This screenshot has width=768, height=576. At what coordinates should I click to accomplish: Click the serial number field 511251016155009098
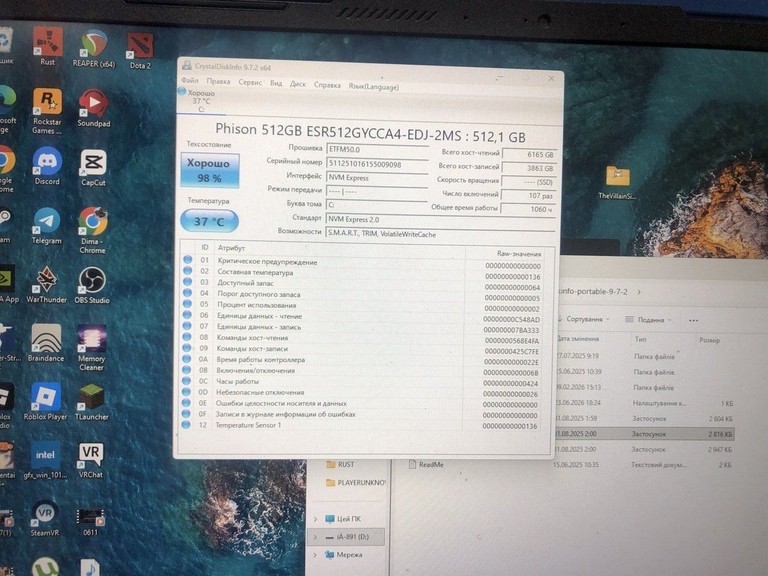coord(377,164)
